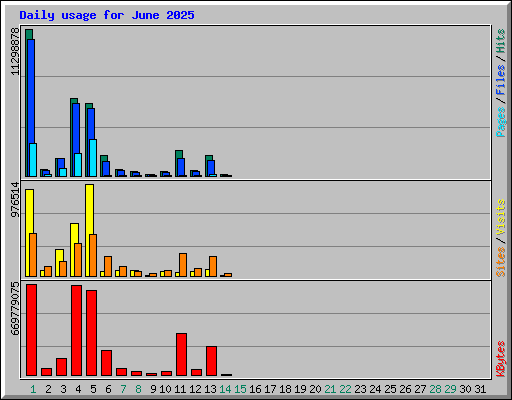The height and width of the screenshot is (400, 512).
Task: Click the yellow visits bar for day 5
Action: [x=89, y=230]
